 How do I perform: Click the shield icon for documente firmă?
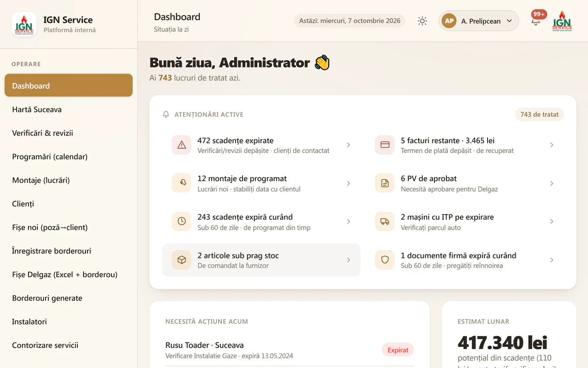click(x=385, y=260)
